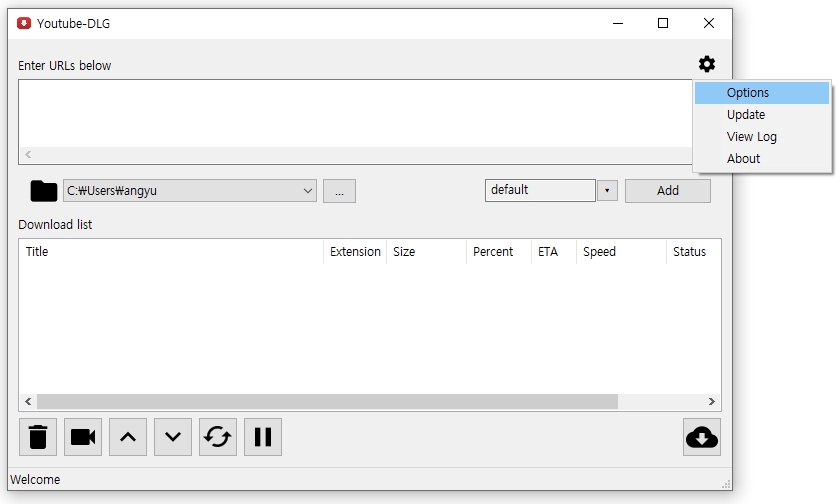
Task: Click download list scroll right arrow
Action: click(711, 401)
